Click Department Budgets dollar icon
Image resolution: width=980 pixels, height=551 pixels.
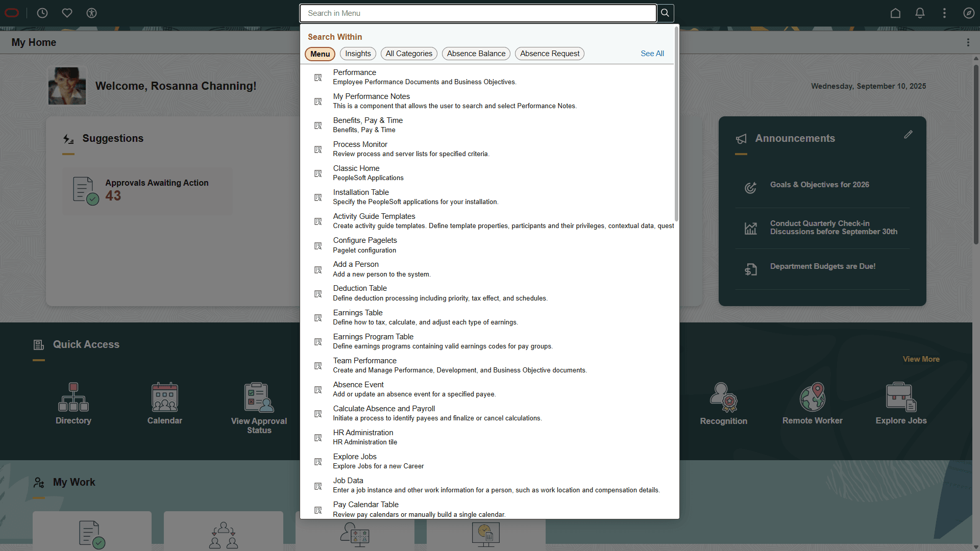[750, 269]
